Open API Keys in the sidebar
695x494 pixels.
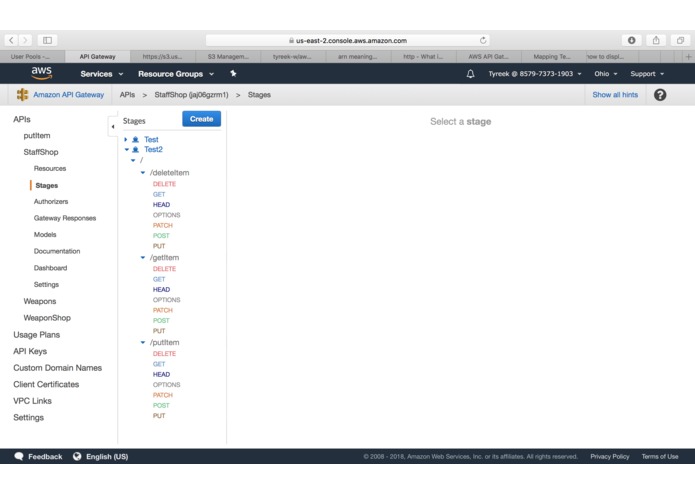[30, 351]
